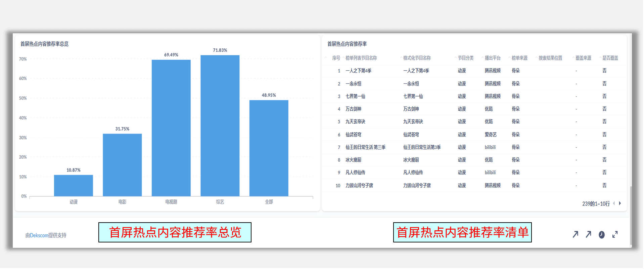Image resolution: width=644 pixels, height=269 pixels.
Task: Click the diagonal arrow icon beside the clock
Action: 588,234
